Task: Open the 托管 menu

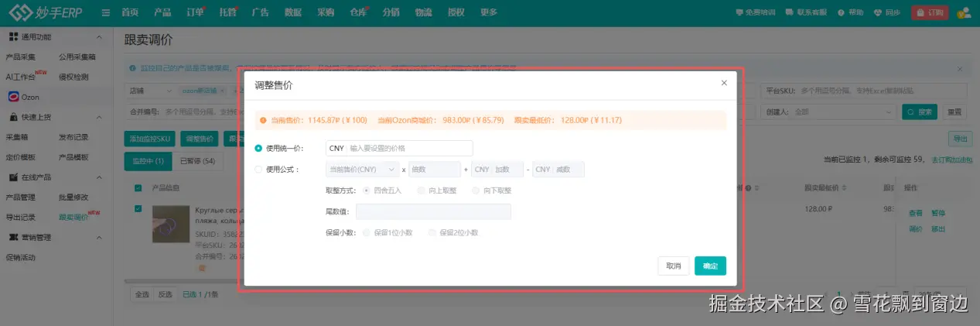Action: click(x=228, y=12)
